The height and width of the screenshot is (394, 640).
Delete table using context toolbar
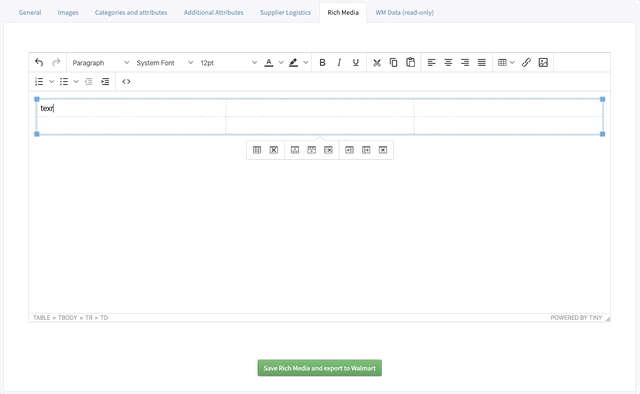tap(274, 150)
